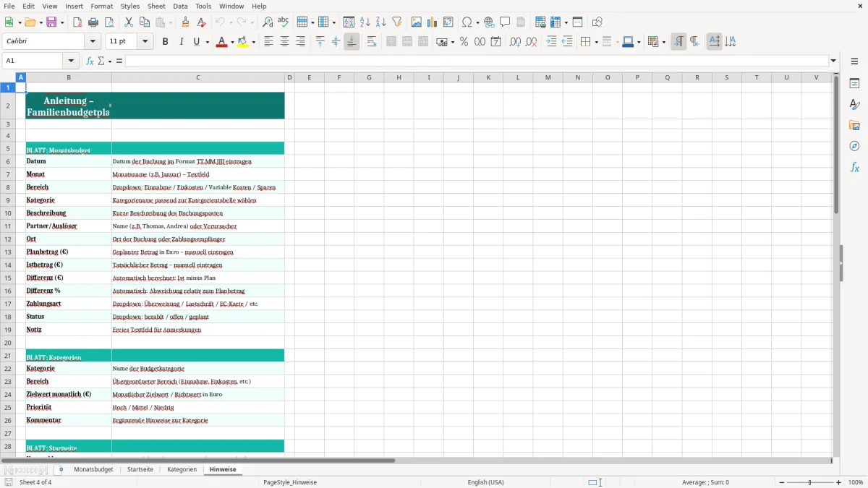Toggle right-to-left text direction
868x488 pixels.
(x=694, y=42)
